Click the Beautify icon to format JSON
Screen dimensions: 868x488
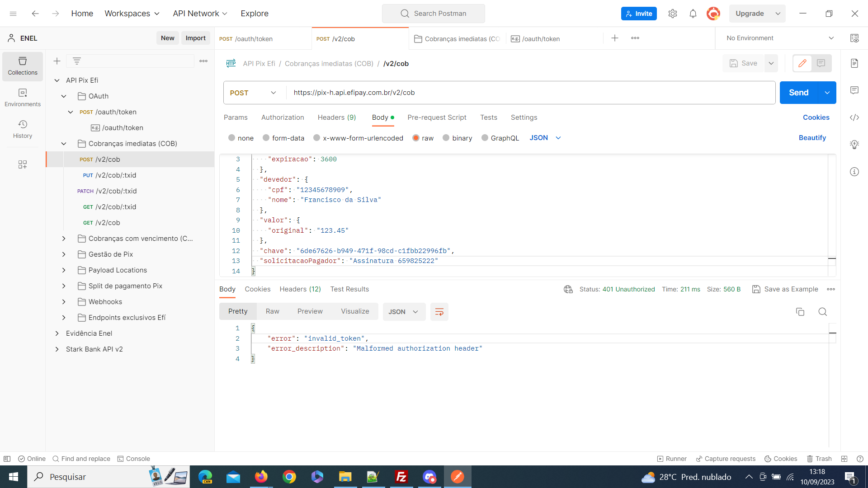[x=812, y=138]
